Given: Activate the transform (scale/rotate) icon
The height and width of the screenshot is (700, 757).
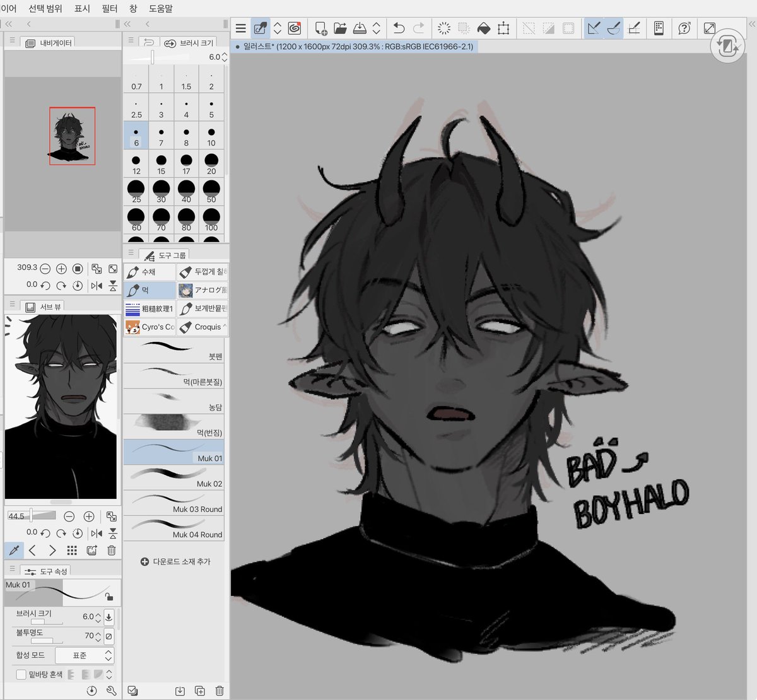Looking at the screenshot, I should pyautogui.click(x=503, y=28).
